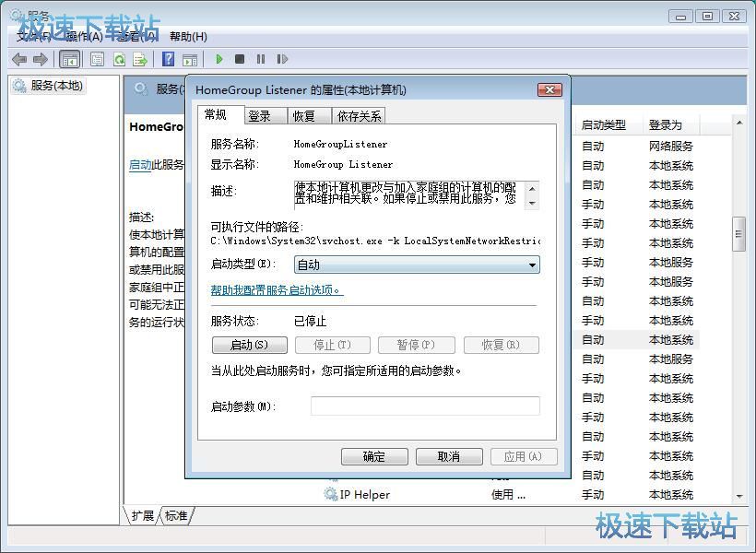Click the description box up arrow
Screen dimensions: 756x553
[x=532, y=189]
